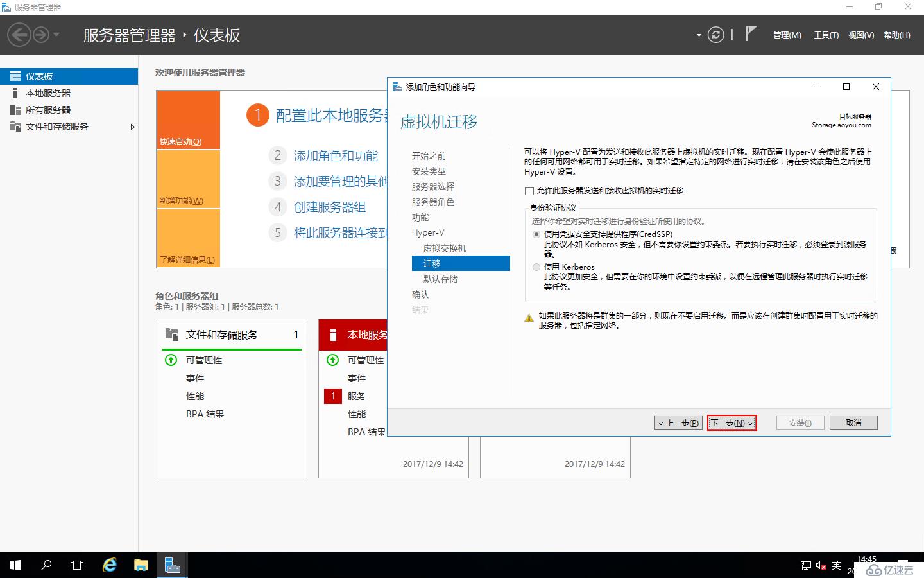This screenshot has width=924, height=578.
Task: Select 默认存储 wizard step
Action: [440, 279]
